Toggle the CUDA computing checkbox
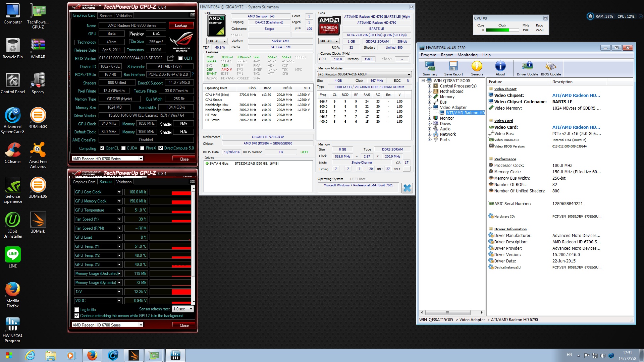This screenshot has height=362, width=644. [x=123, y=148]
